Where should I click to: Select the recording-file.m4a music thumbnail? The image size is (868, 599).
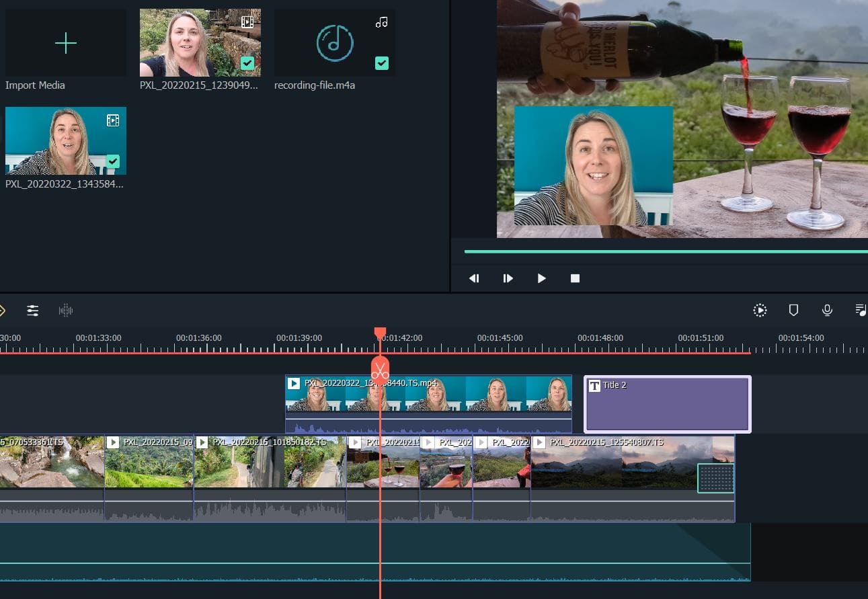pyautogui.click(x=334, y=42)
